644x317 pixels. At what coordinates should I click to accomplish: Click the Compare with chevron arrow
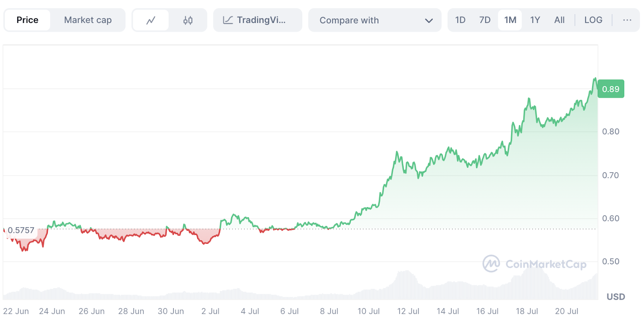(x=429, y=21)
